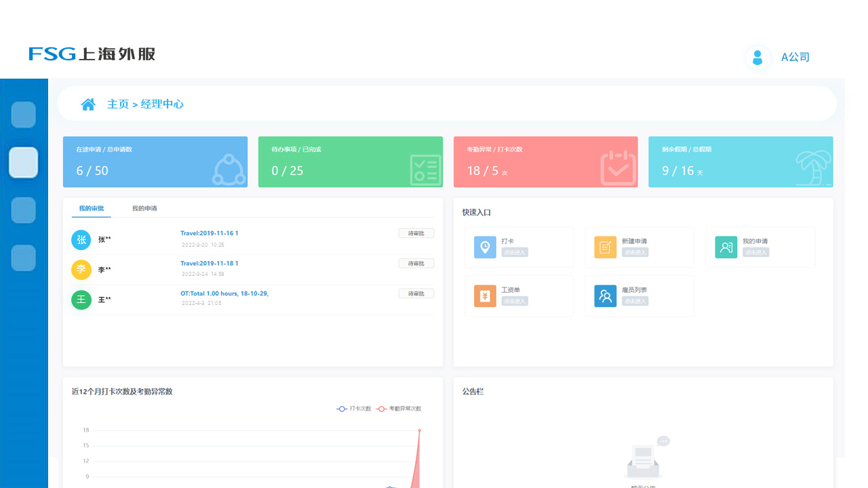Click the first sidebar menu icon
The image size is (868, 488).
[23, 115]
